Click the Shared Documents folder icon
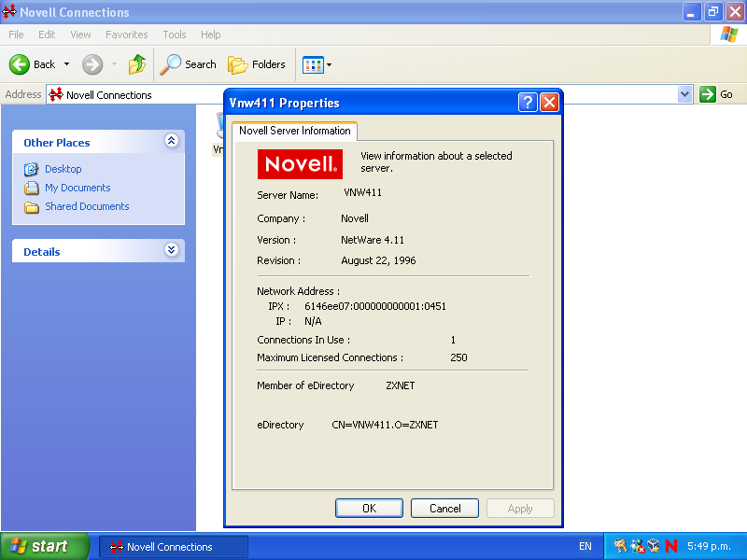747x560 pixels. pyautogui.click(x=32, y=207)
